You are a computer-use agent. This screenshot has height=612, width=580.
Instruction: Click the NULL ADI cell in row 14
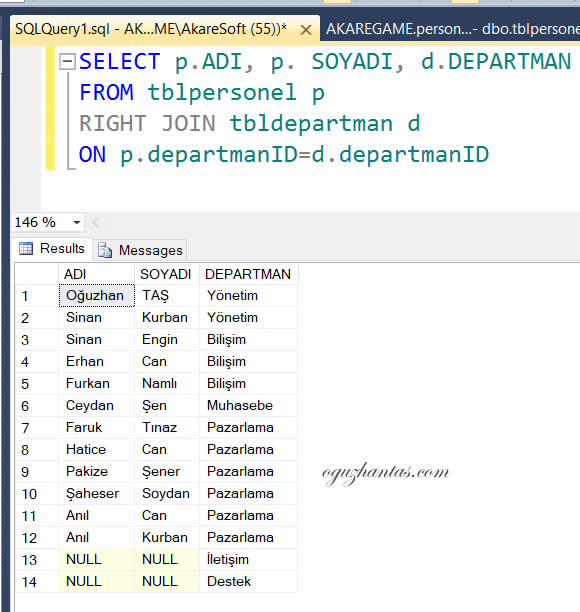[96, 582]
